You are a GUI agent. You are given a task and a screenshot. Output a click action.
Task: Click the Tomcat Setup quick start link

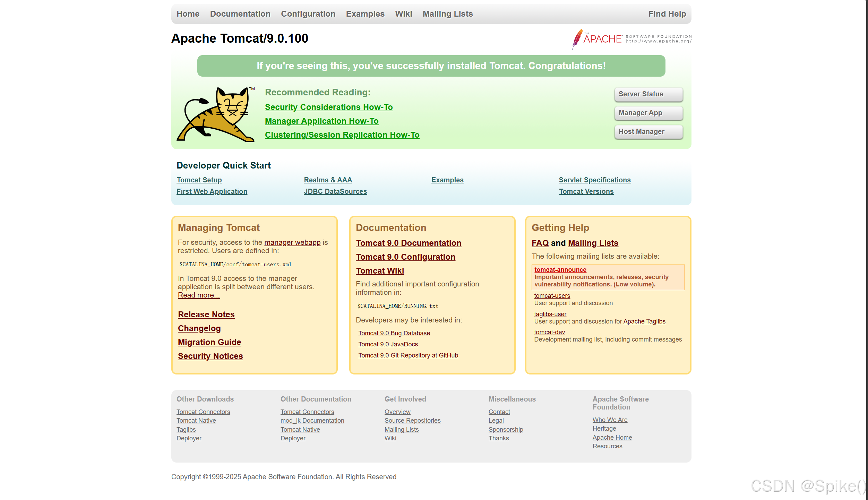tap(199, 180)
